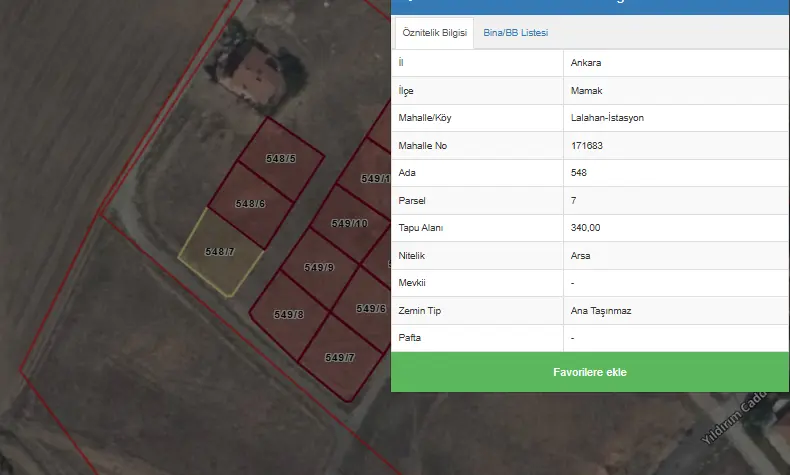Click the 'Mahalle No' label
The width and height of the screenshot is (790, 475).
422,146
